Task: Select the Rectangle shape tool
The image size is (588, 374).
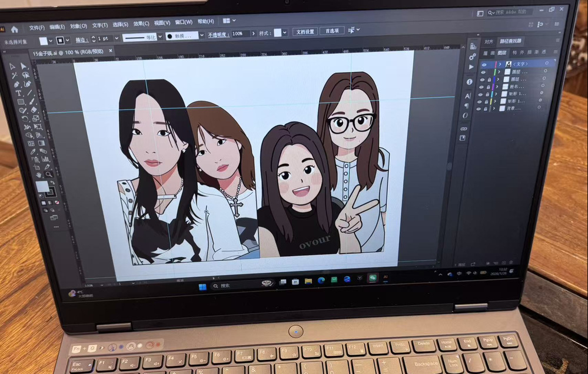Action: (x=21, y=101)
